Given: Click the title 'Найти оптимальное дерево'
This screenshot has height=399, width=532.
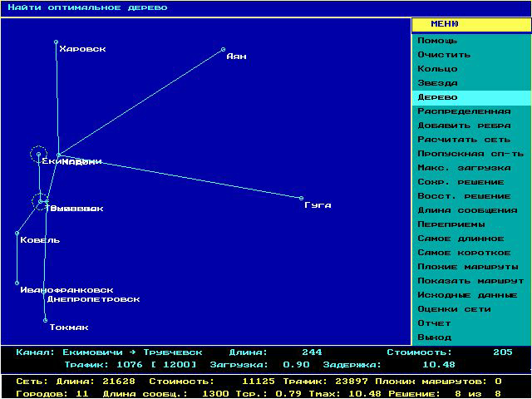Looking at the screenshot, I should 87,7.
